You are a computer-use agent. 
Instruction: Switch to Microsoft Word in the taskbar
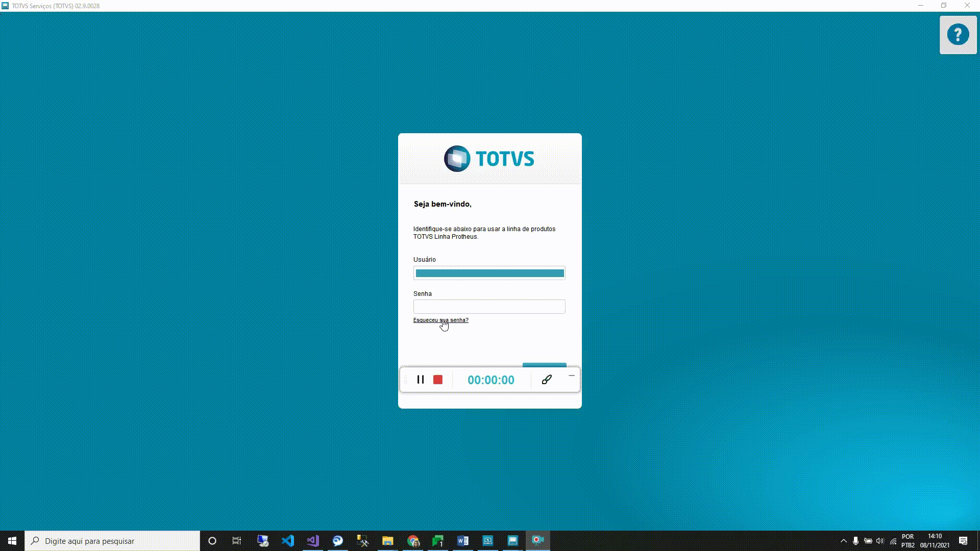pos(463,541)
